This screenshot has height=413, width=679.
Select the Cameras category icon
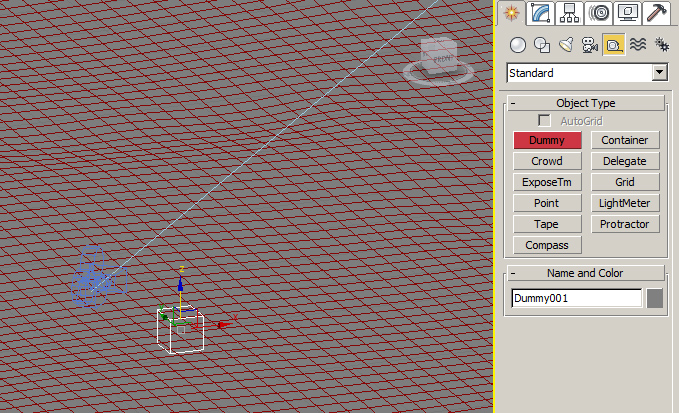pyautogui.click(x=590, y=45)
